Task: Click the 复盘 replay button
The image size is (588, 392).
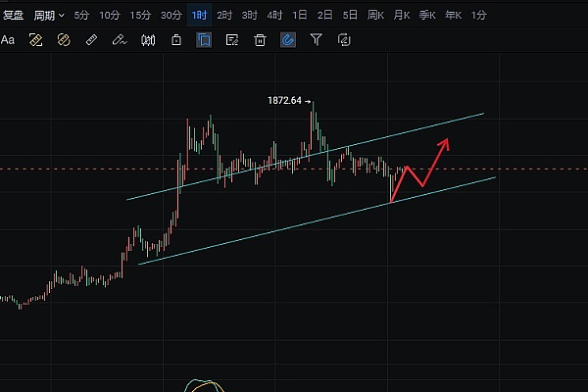Action: coord(13,16)
